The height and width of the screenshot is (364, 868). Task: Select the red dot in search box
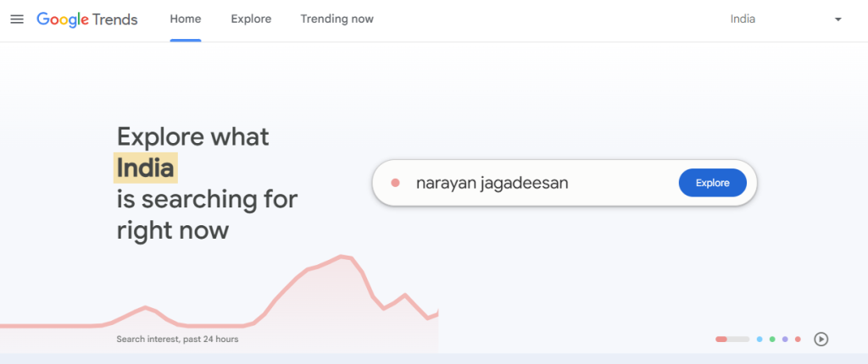coord(395,183)
